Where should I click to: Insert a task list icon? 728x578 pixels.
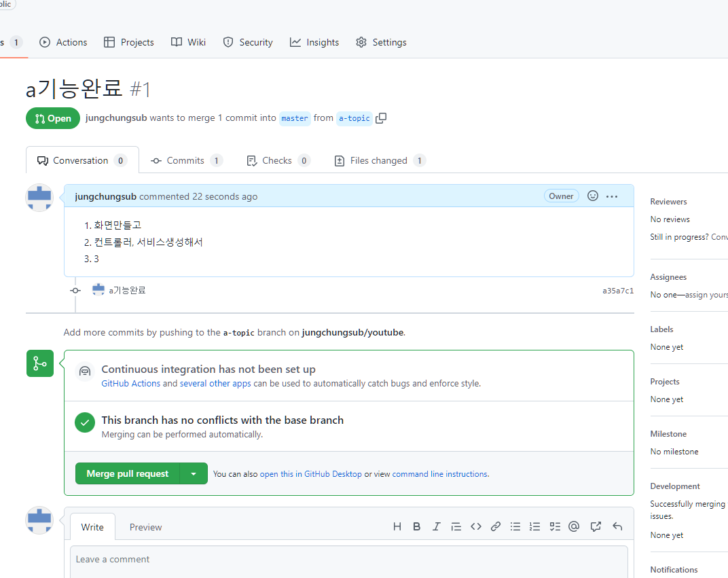tap(555, 526)
